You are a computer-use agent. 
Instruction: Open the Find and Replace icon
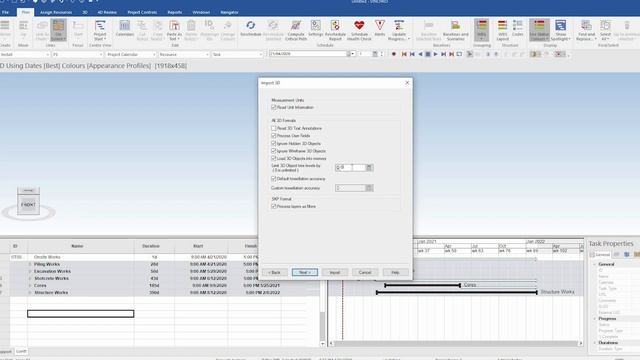pos(586,25)
